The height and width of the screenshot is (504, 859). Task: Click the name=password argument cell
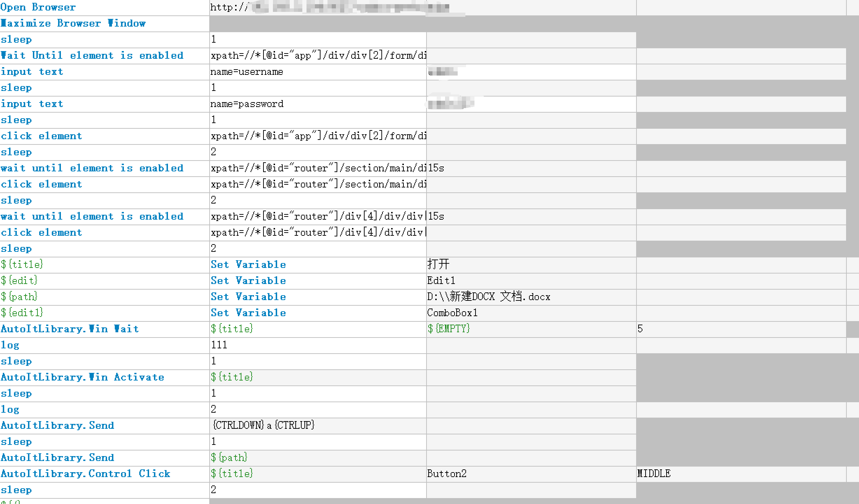pos(247,104)
